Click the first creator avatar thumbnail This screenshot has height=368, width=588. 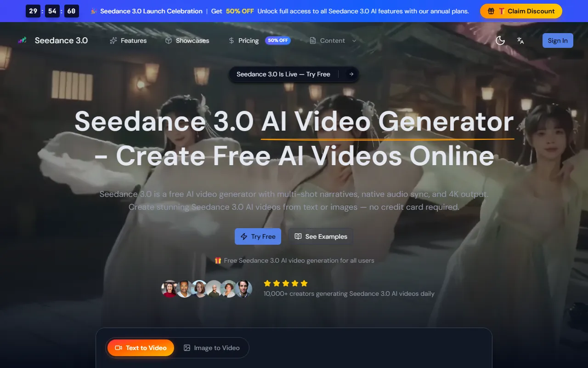pos(169,289)
